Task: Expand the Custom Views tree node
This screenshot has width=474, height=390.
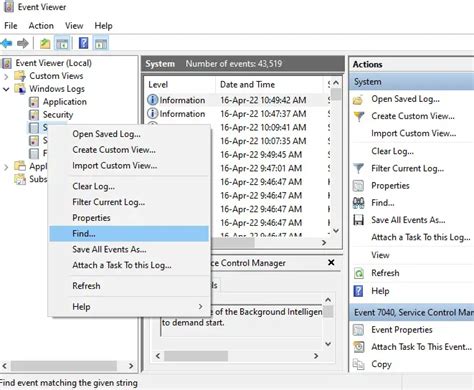Action: point(6,76)
